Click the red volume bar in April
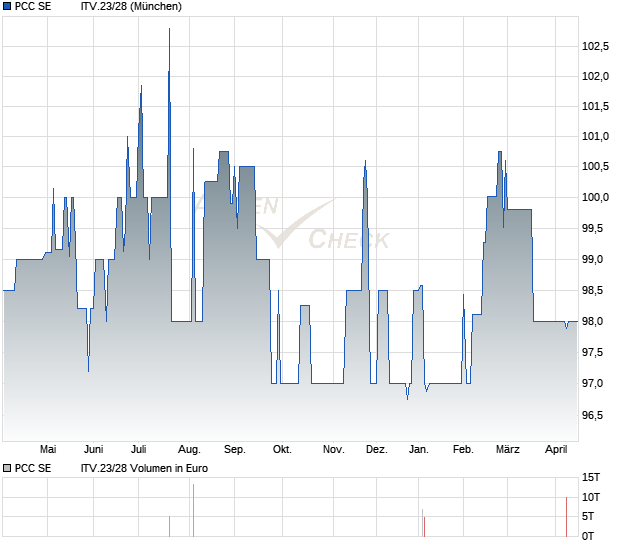The image size is (620, 546). pos(567,516)
